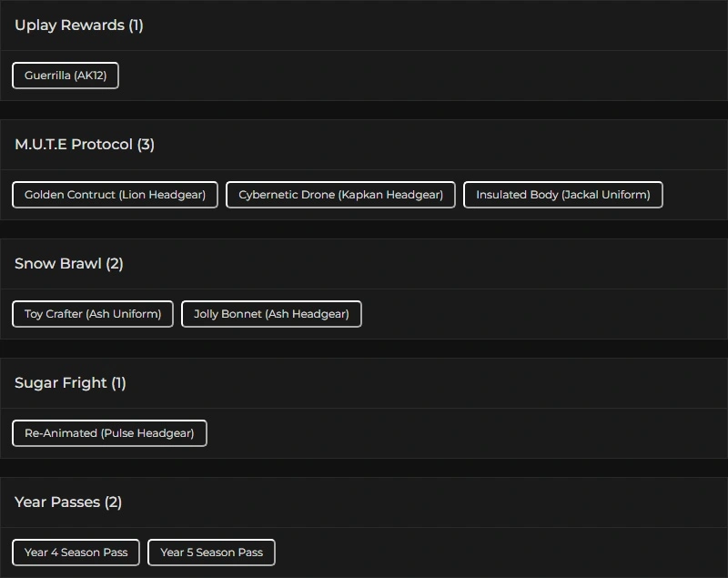
Task: Select Golden Contruct (Lion Headgear) item
Action: [115, 195]
